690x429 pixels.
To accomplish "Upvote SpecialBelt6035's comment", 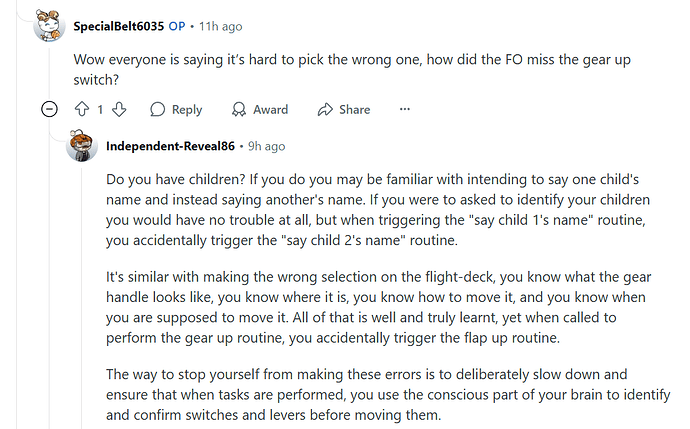I will coord(82,109).
